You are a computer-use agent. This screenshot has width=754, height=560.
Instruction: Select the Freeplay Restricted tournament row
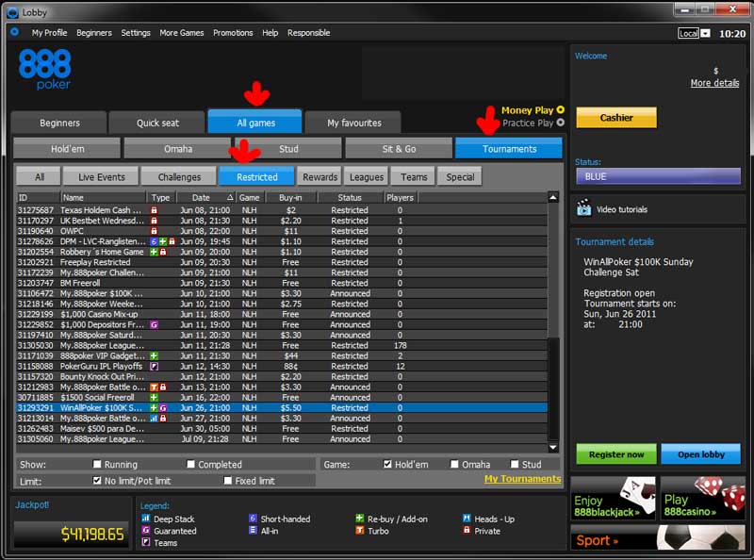282,262
